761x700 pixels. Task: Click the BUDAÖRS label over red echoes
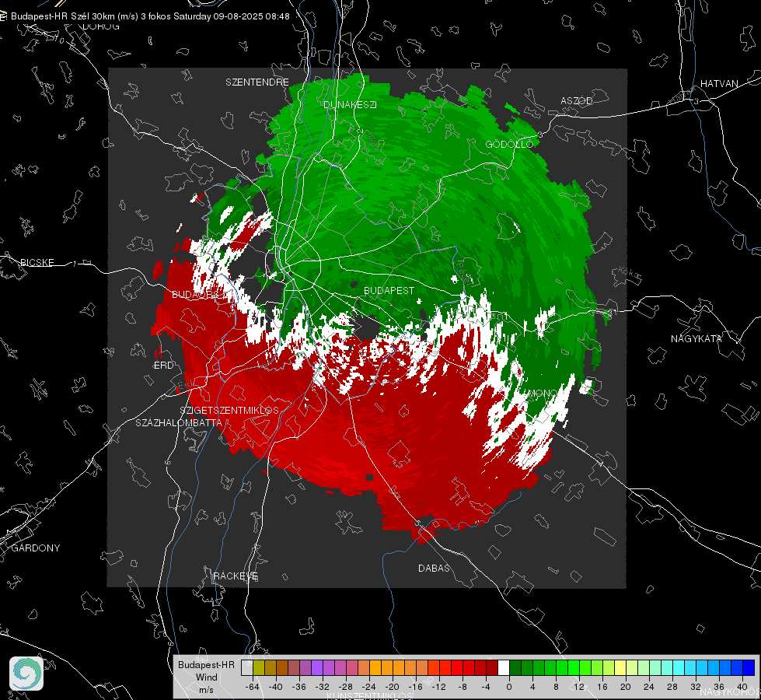click(198, 295)
